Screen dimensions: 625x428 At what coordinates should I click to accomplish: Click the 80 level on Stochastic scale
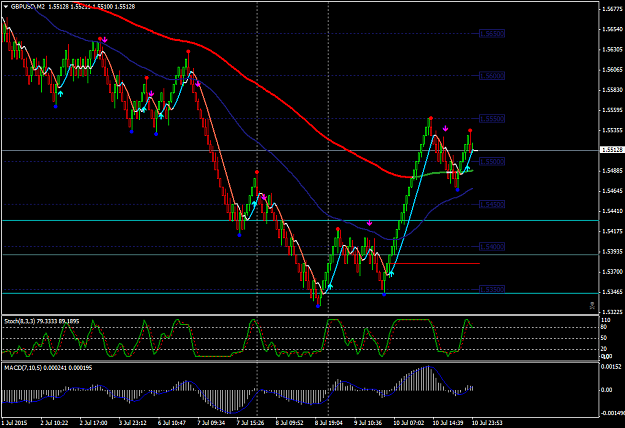(604, 327)
